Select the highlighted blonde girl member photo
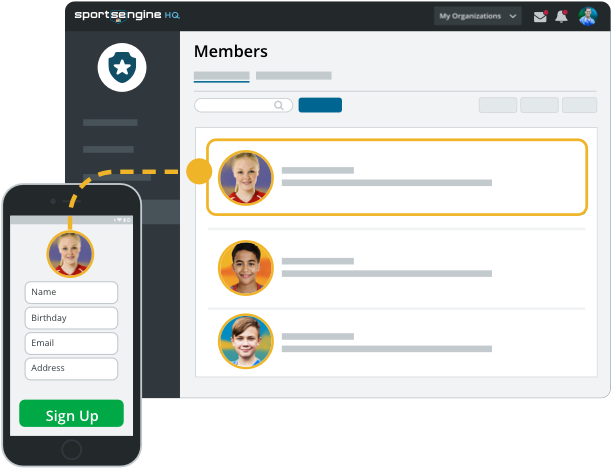This screenshot has height=469, width=612. click(245, 177)
